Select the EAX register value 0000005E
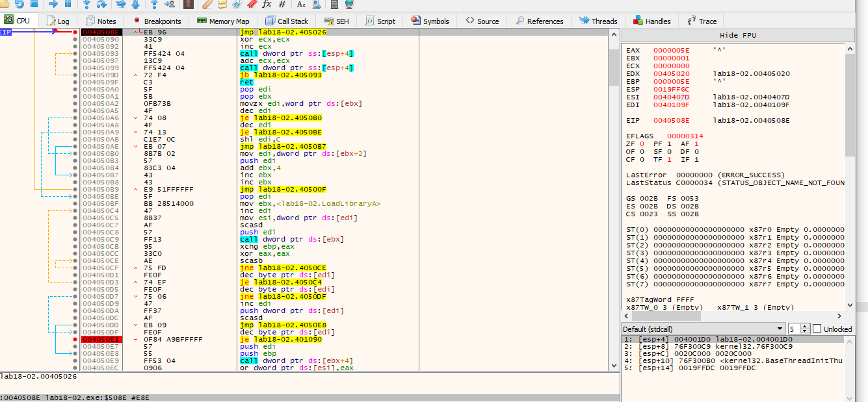The image size is (868, 402). tap(672, 50)
